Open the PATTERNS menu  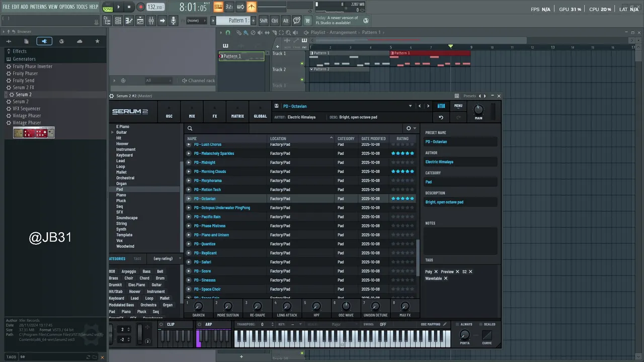(38, 7)
